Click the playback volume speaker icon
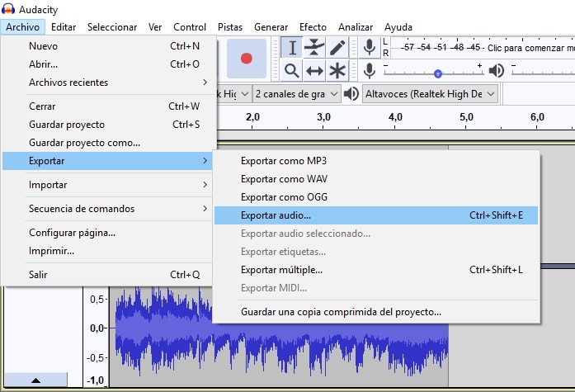 (497, 70)
